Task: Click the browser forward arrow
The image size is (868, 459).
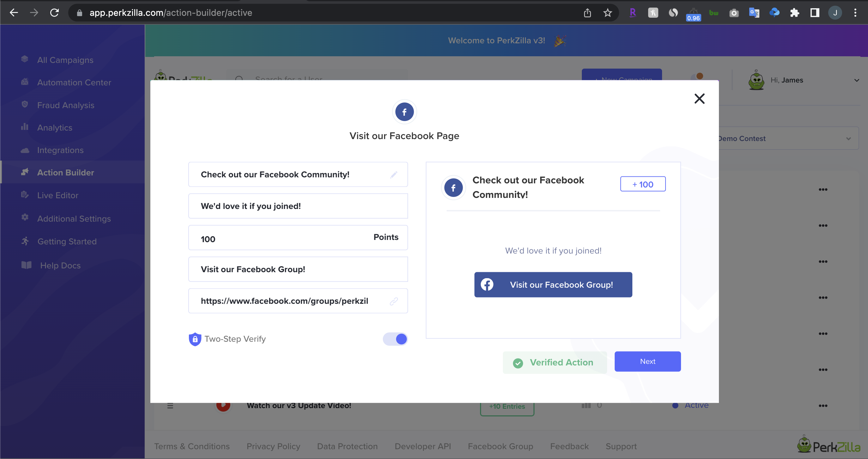Action: [x=34, y=13]
